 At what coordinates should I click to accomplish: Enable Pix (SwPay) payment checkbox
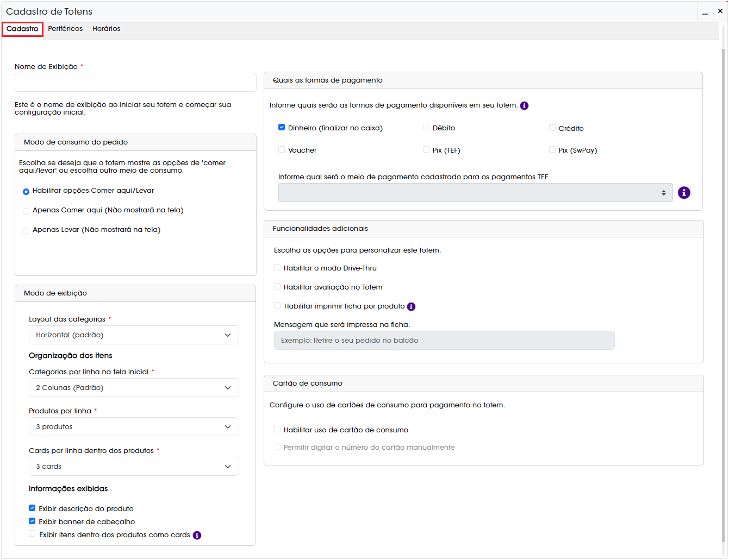click(552, 150)
